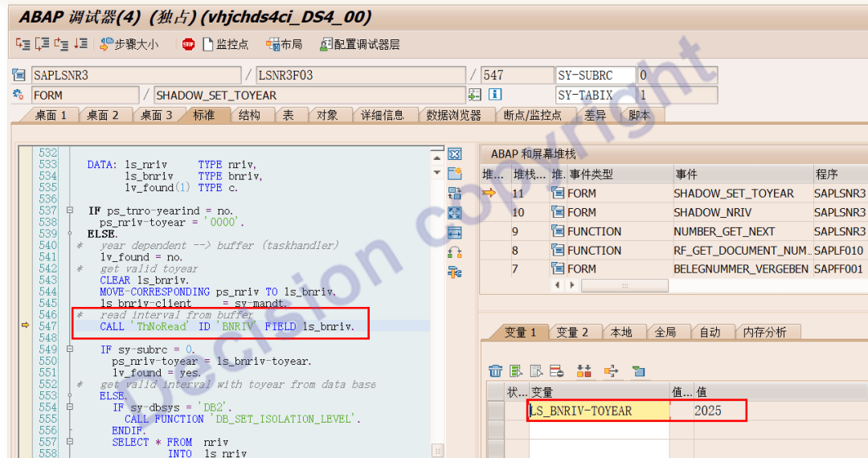Screen dimensions: 868x458
Task: Click the full-screen tool icon beside editor
Action: pyautogui.click(x=455, y=213)
